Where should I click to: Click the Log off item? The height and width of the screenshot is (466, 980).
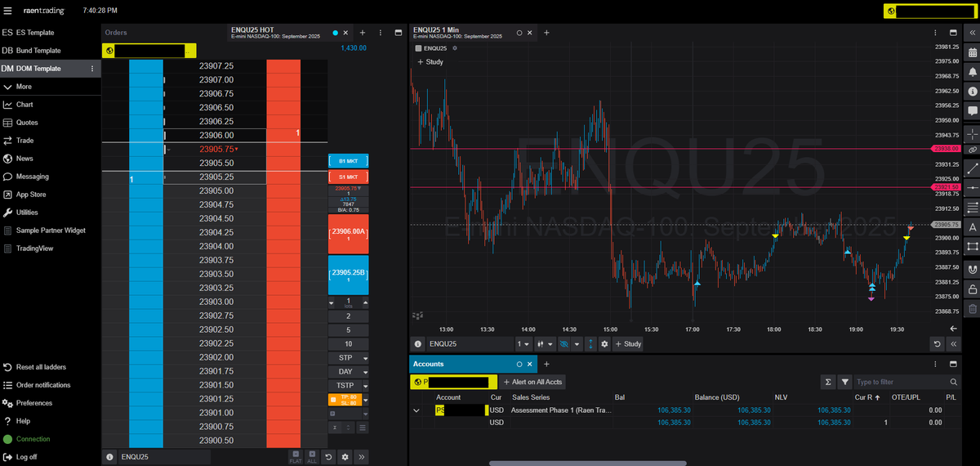pyautogui.click(x=51, y=457)
